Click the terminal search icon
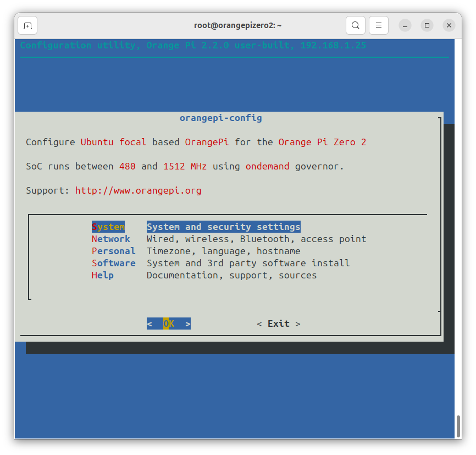 click(356, 25)
